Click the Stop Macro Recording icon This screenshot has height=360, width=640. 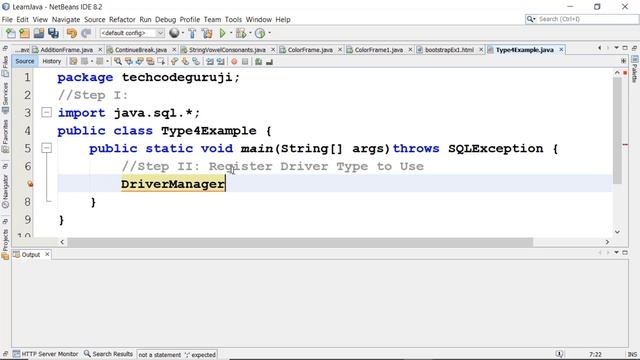pos(245,62)
